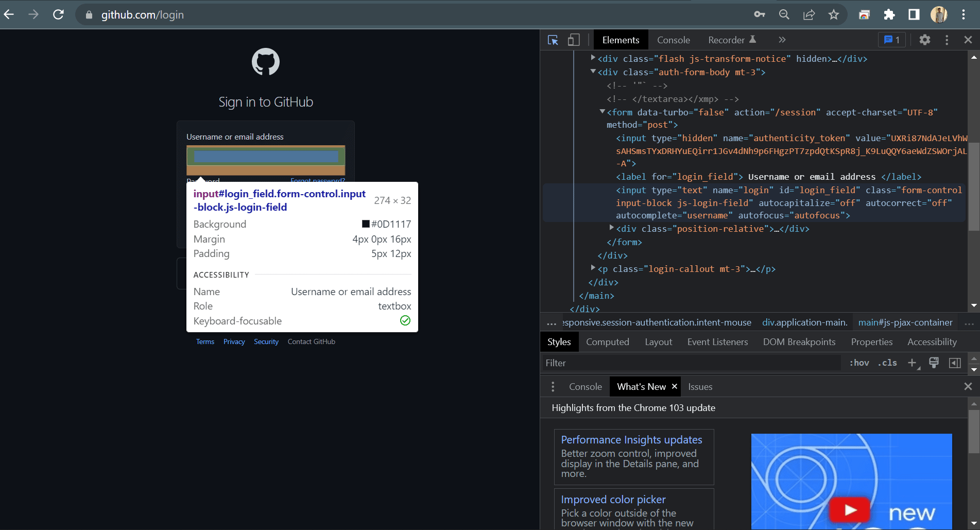The height and width of the screenshot is (530, 980).
Task: Collapse the auth-form-body div node
Action: coord(593,72)
